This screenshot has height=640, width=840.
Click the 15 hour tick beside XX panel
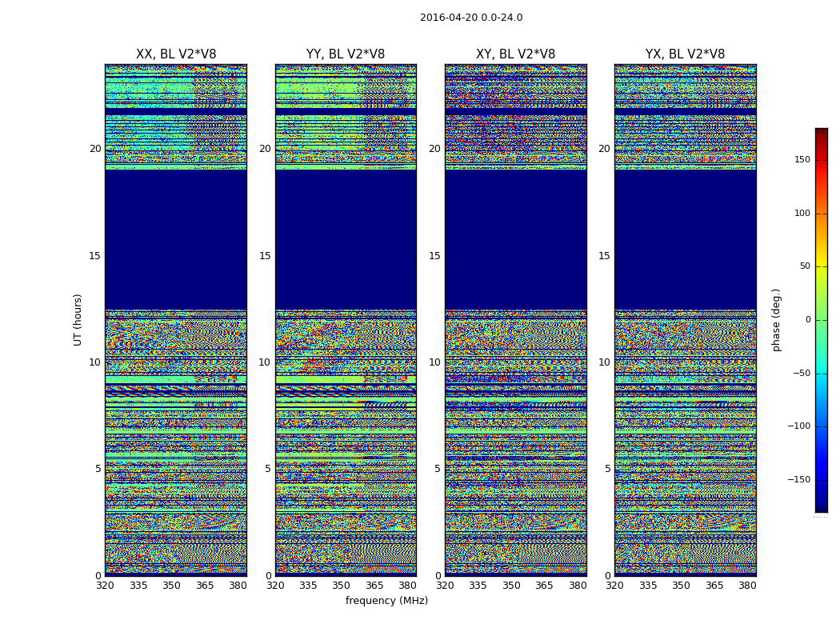(x=95, y=256)
